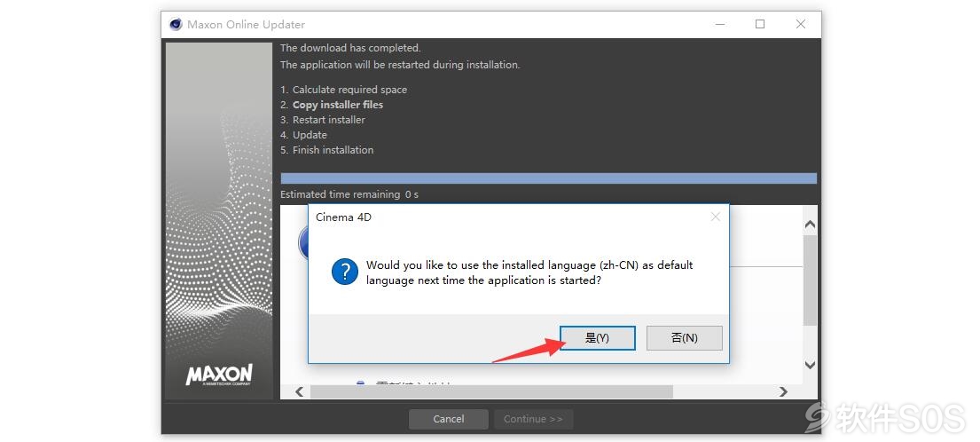Click the vertical scrollbar thumb
The height and width of the screenshot is (442, 980).
810,280
